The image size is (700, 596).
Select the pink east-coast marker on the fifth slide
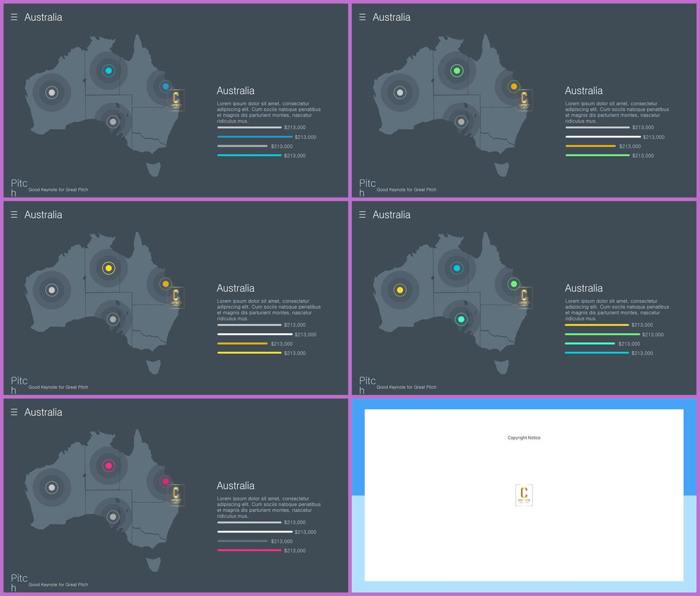click(166, 481)
